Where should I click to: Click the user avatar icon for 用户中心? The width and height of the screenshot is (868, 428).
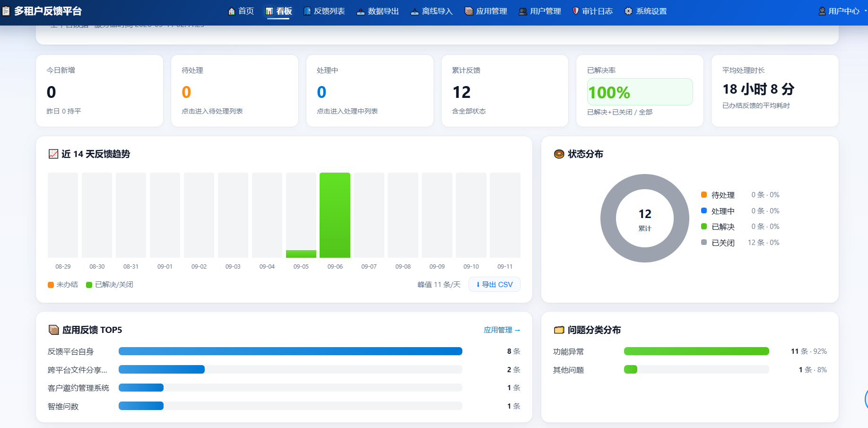[x=822, y=11]
